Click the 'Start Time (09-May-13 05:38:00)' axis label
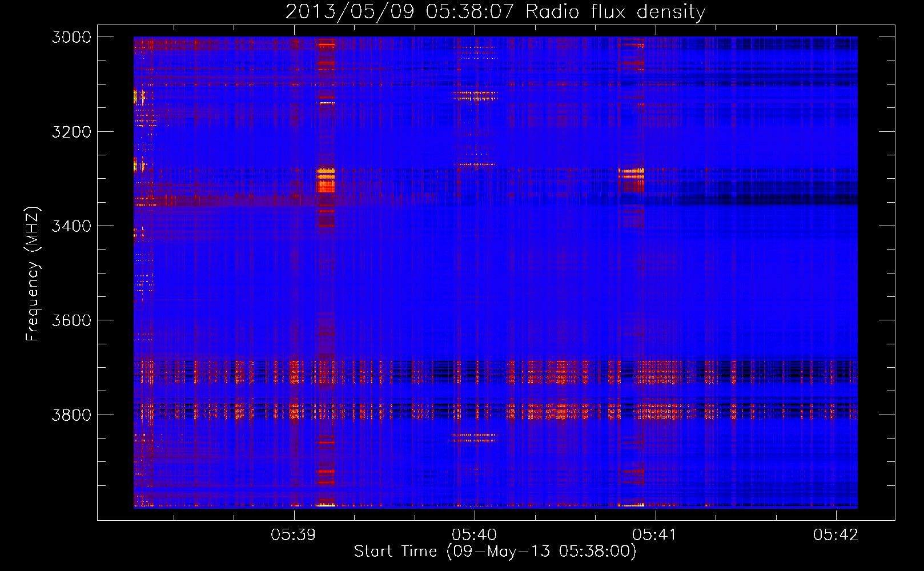The width and height of the screenshot is (924, 571). pyautogui.click(x=495, y=552)
